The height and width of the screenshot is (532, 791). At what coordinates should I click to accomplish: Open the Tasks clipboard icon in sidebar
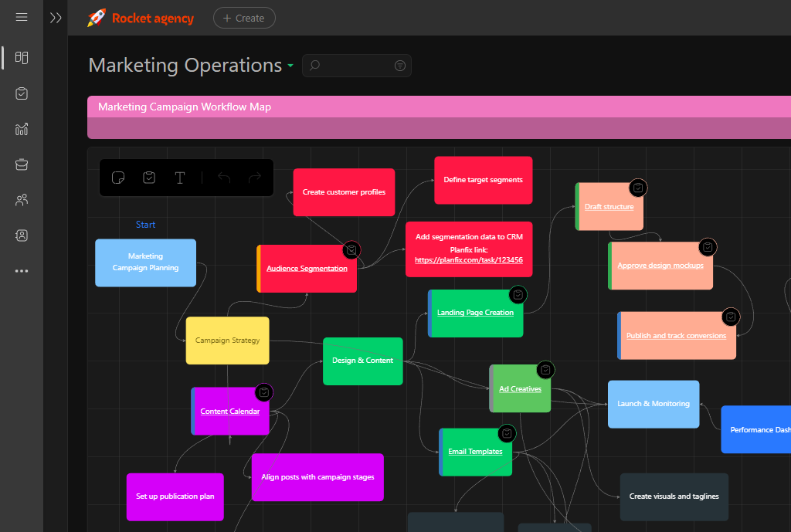[x=22, y=93]
